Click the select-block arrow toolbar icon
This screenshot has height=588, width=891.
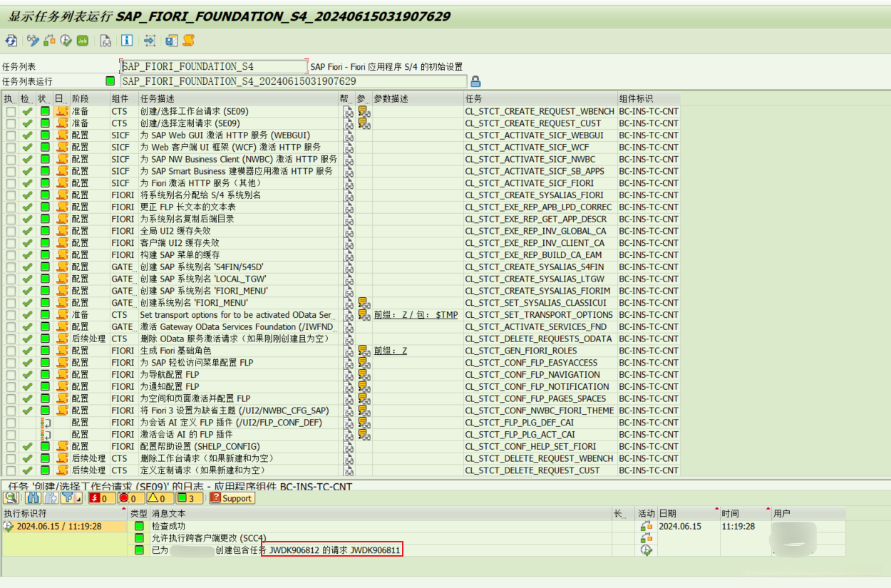150,41
